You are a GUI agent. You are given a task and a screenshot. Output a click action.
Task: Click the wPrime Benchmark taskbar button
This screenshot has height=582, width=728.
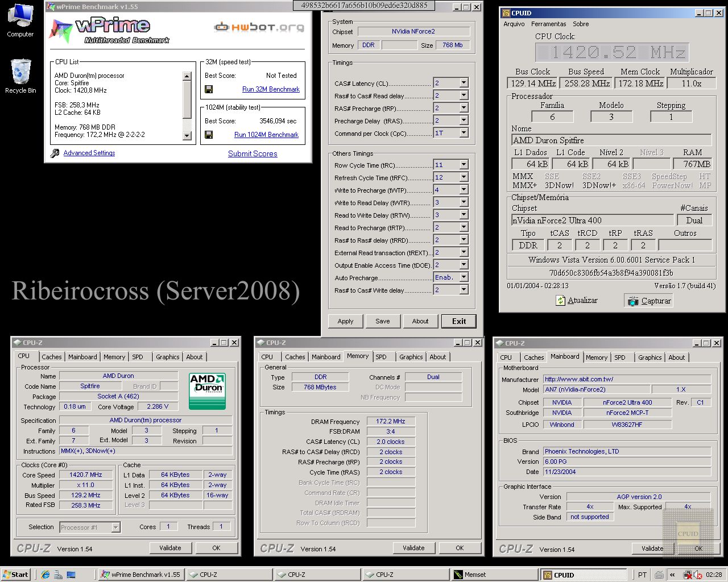point(141,575)
